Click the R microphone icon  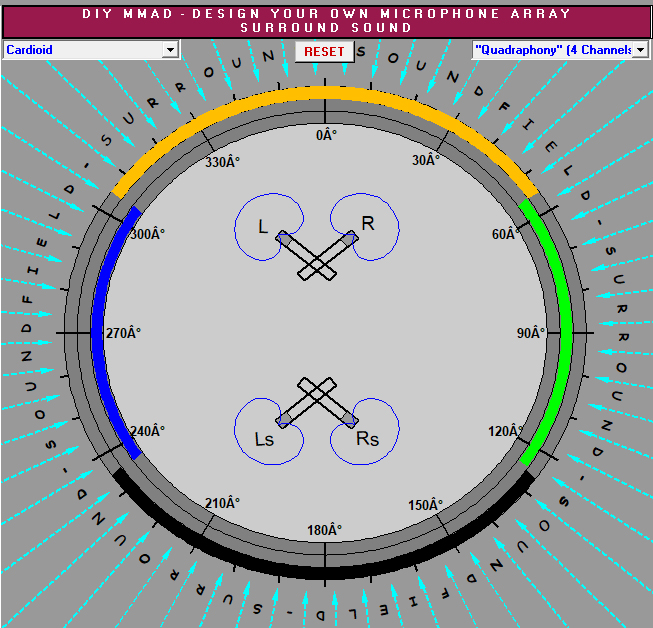pos(349,240)
